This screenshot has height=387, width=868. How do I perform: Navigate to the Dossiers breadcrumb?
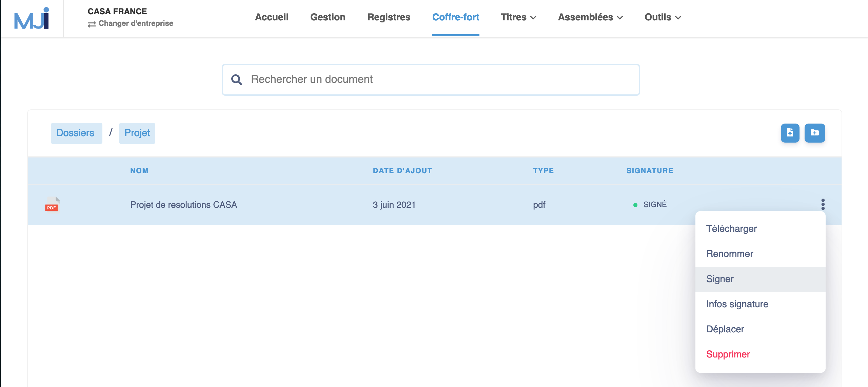76,133
